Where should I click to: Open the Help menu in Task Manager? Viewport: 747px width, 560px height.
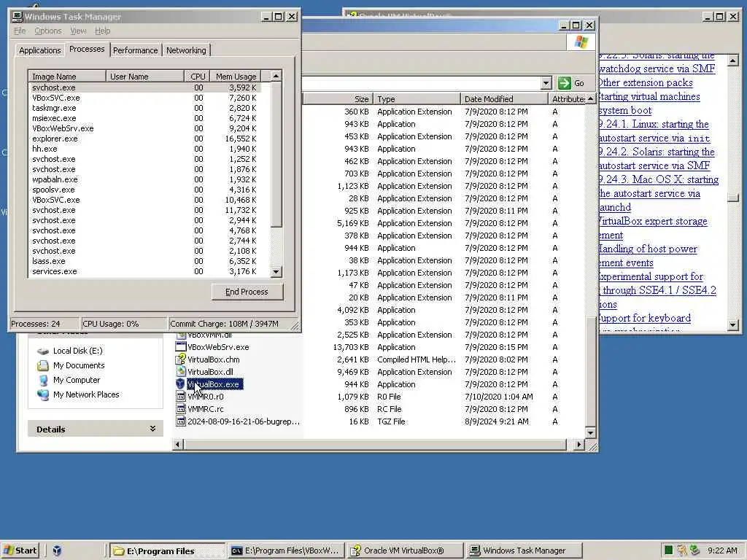click(102, 31)
